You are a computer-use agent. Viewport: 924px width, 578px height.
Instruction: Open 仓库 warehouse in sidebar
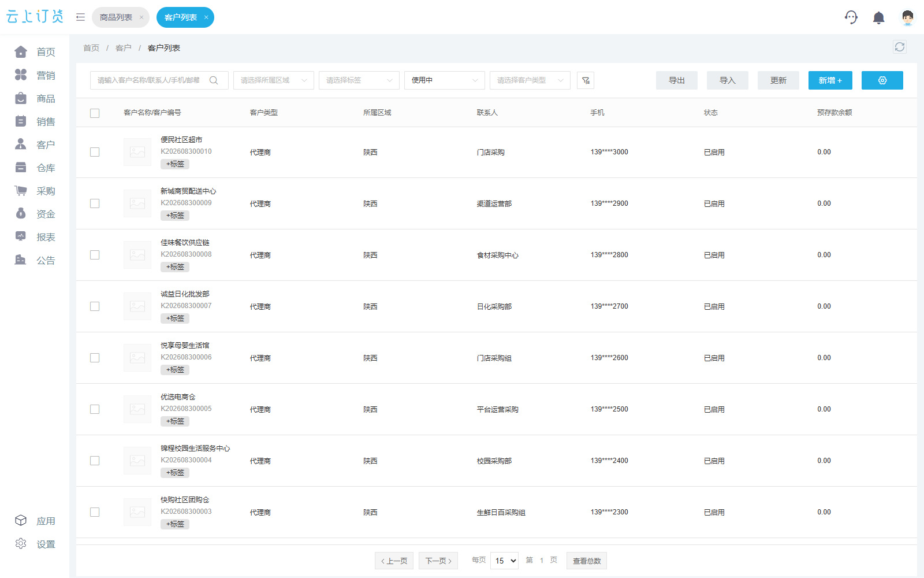point(35,168)
